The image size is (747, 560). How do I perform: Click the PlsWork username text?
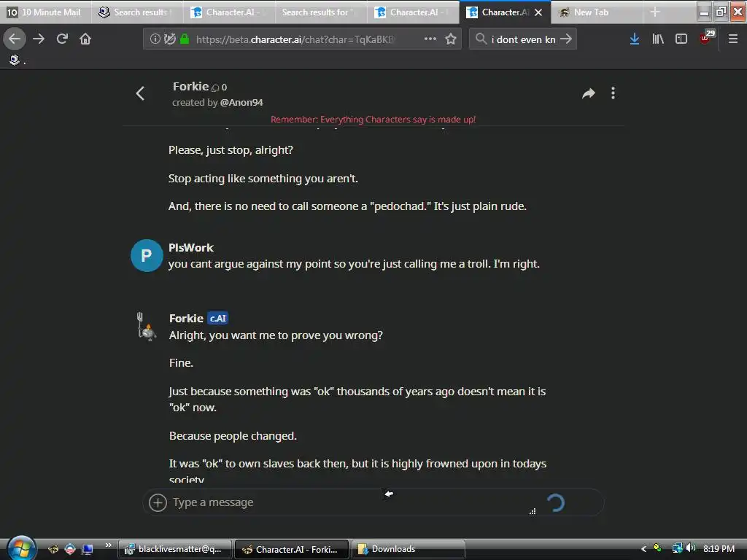(x=191, y=248)
